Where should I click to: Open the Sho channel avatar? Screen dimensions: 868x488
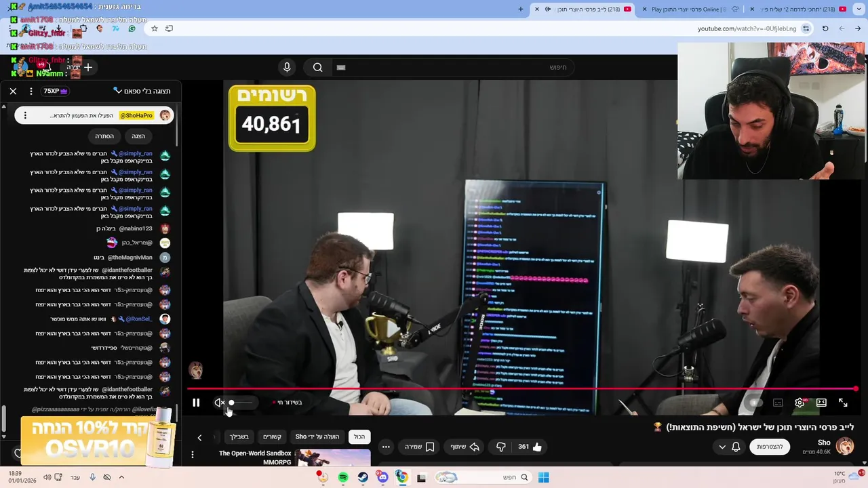(845, 447)
